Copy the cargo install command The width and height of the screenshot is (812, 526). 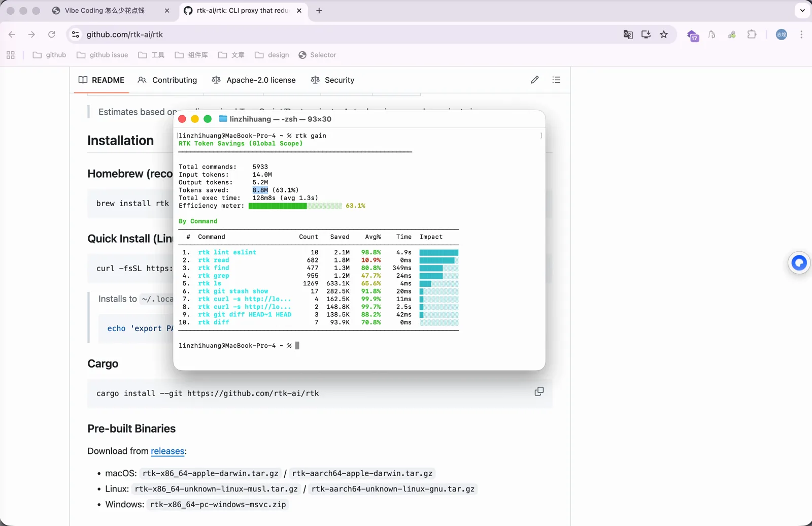tap(539, 391)
